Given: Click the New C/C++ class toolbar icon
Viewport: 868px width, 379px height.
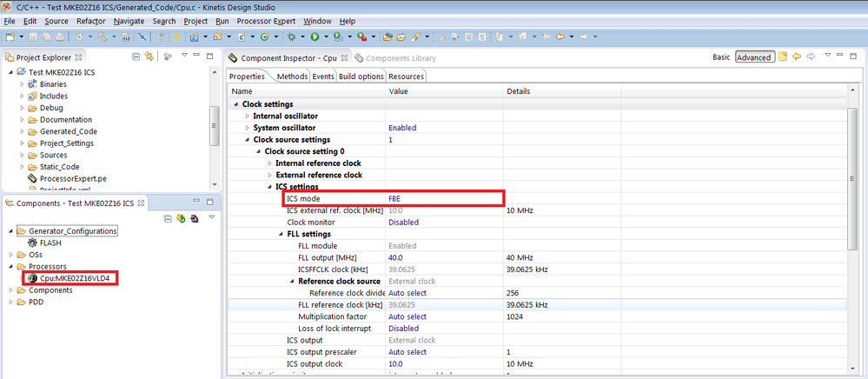Looking at the screenshot, I should tap(265, 37).
